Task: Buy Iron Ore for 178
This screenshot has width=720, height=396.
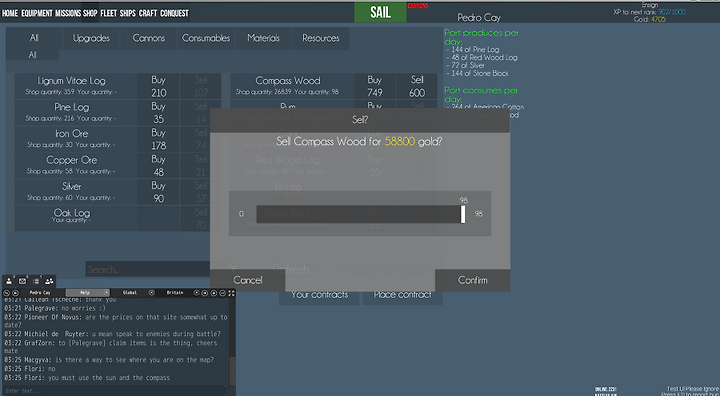Action: point(158,139)
